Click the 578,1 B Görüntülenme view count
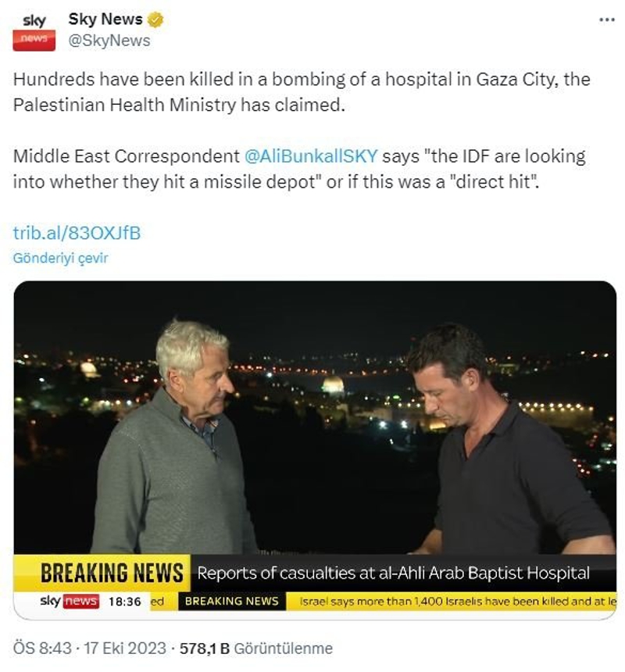The image size is (625, 672). [x=256, y=648]
